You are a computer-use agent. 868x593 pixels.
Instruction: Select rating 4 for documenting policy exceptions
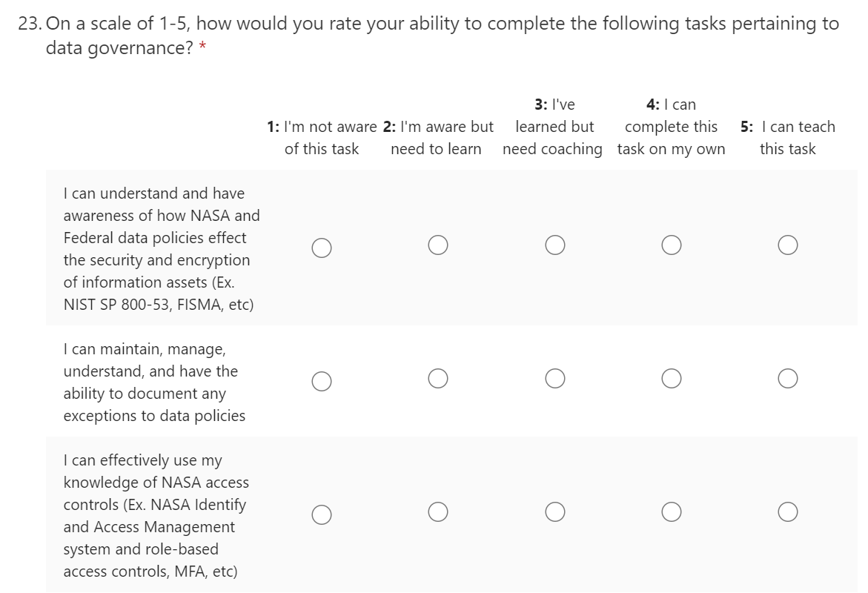(x=672, y=379)
